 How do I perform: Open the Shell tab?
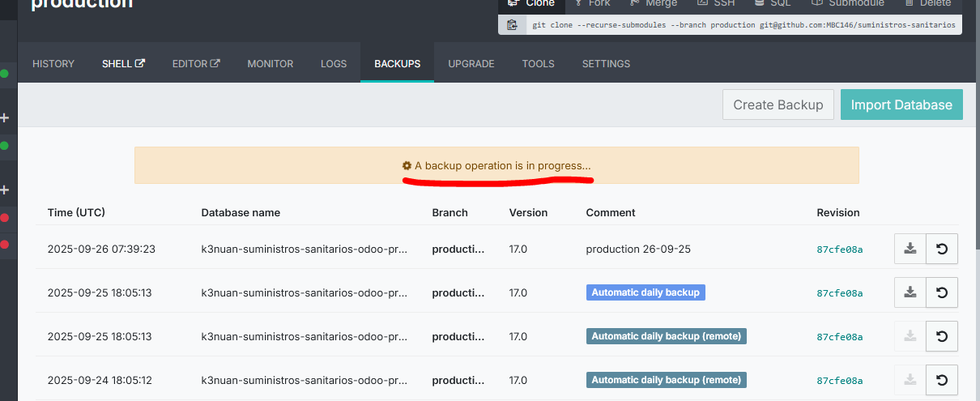(x=123, y=64)
